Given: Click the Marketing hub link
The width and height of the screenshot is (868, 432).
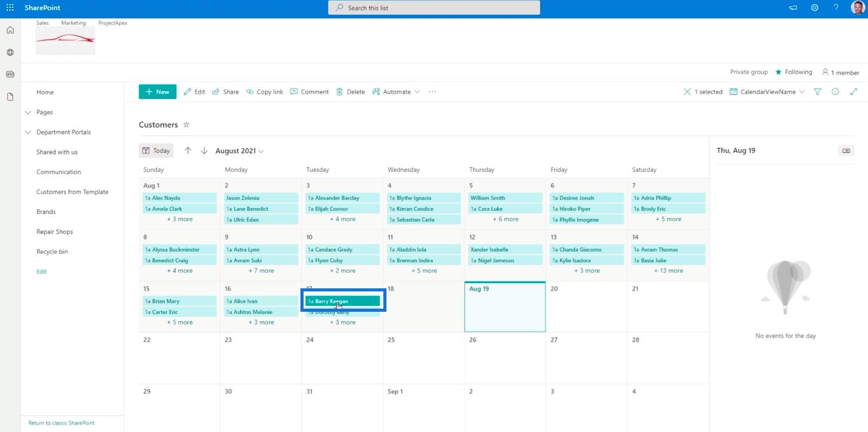Looking at the screenshot, I should (x=73, y=23).
